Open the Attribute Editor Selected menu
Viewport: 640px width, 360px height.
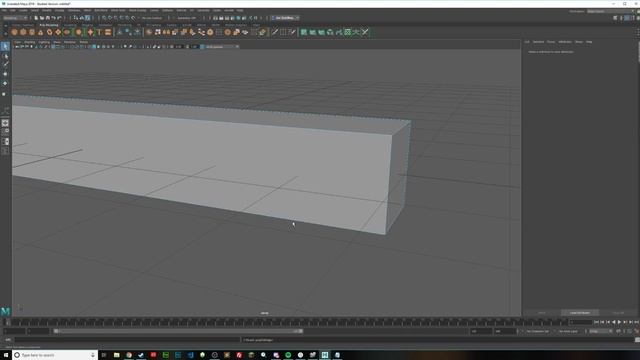click(x=538, y=42)
